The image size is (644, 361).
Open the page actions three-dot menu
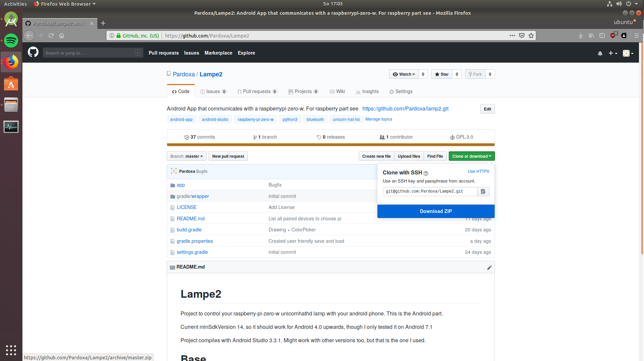pyautogui.click(x=512, y=35)
